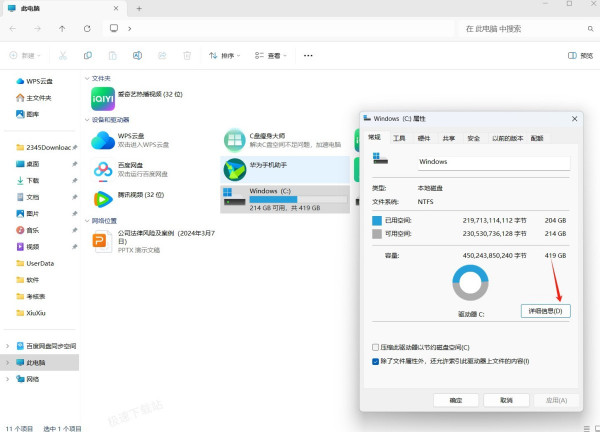Toggle the 预览 Preview pane button

point(580,56)
